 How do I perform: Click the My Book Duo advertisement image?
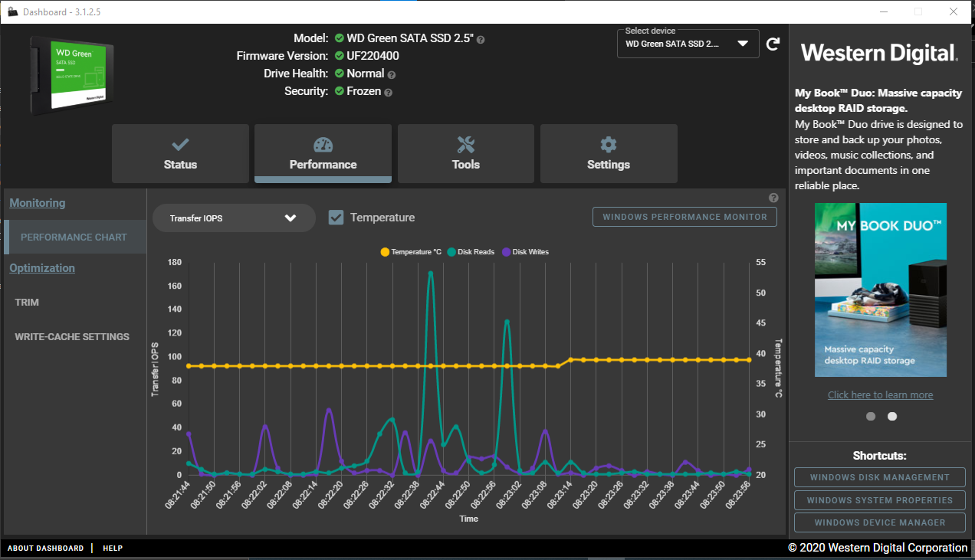[x=881, y=290]
